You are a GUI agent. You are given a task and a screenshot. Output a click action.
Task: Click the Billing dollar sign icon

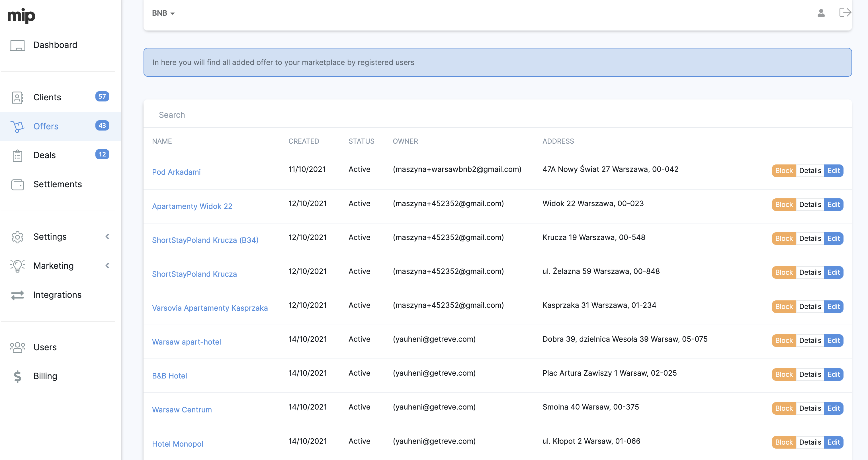[17, 376]
